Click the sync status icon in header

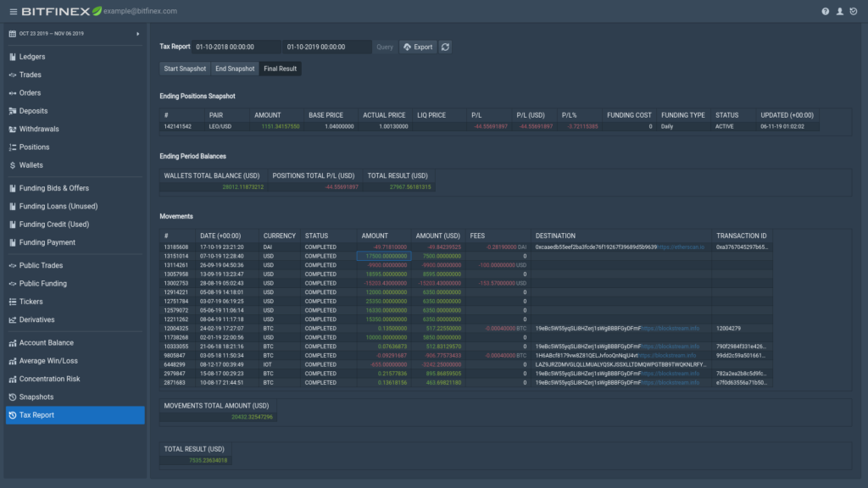pyautogui.click(x=854, y=12)
